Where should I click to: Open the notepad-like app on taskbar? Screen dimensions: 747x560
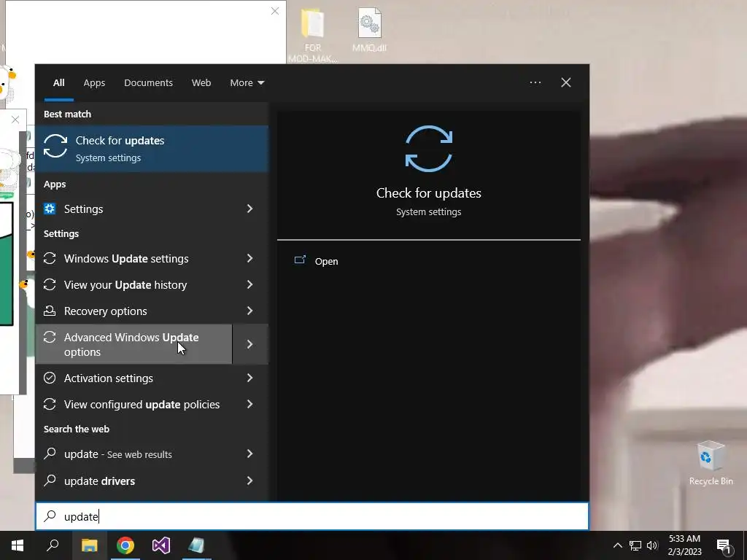(196, 545)
